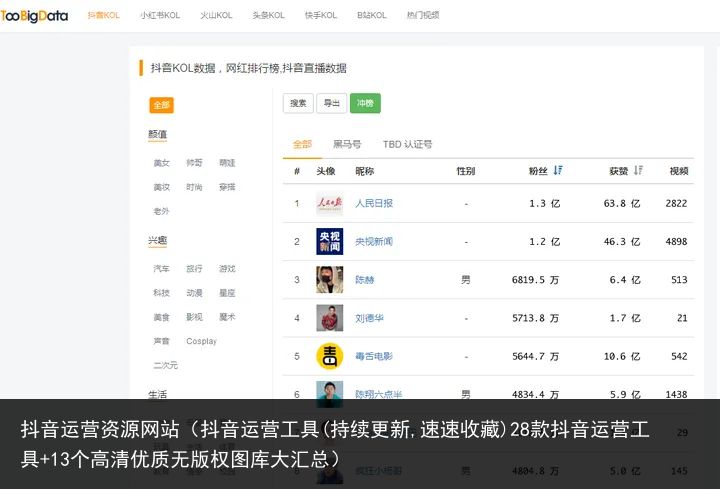The width and height of the screenshot is (720, 489).
Task: Click the 兴趣 section heading
Action: (x=158, y=240)
